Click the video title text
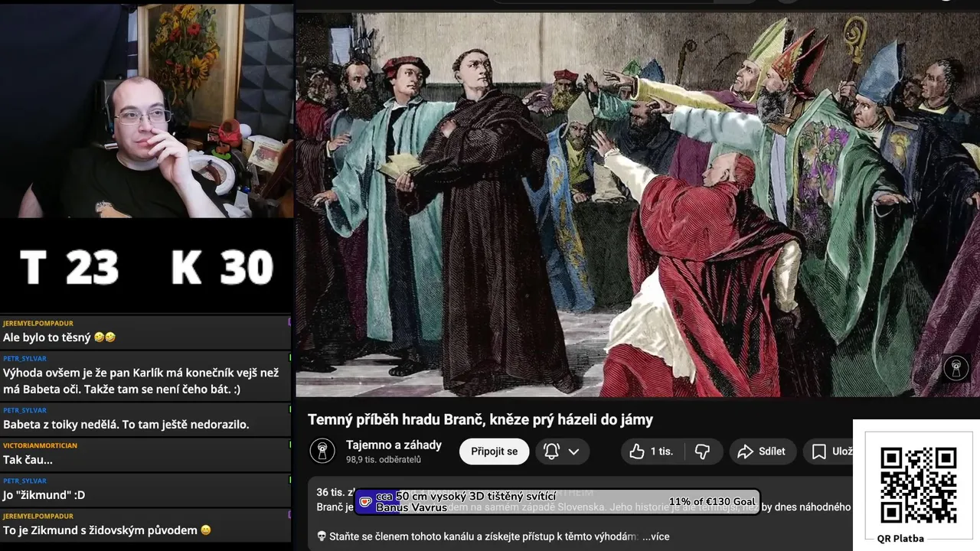980x551 pixels. click(480, 419)
